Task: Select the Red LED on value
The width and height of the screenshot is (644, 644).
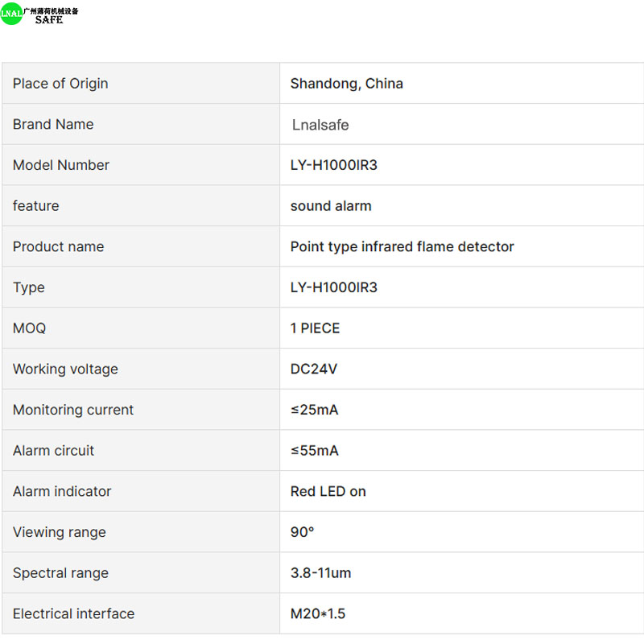Action: 328,491
